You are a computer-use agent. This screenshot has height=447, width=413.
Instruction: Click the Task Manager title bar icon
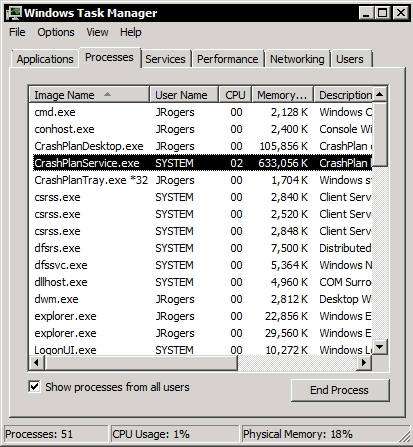(13, 13)
